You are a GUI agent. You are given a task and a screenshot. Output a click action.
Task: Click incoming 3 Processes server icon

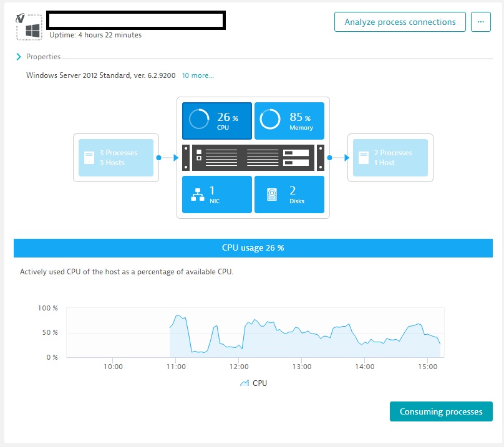click(89, 158)
